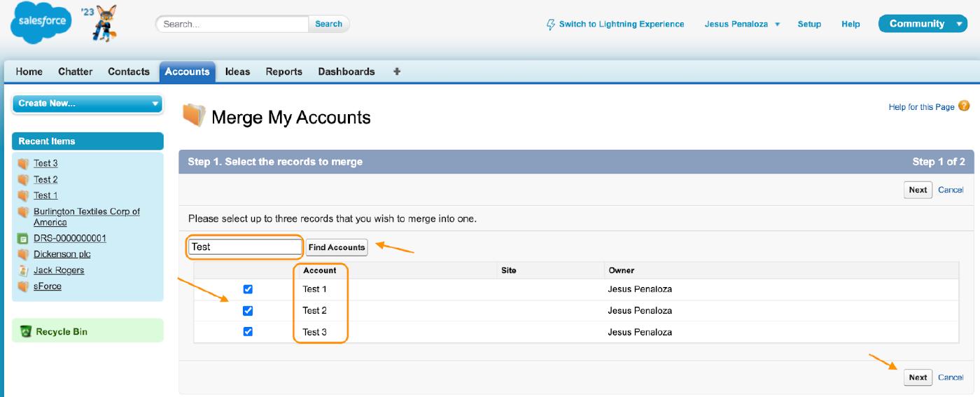Click the help question mark icon
Image resolution: width=980 pixels, height=397 pixels.
coord(964,106)
